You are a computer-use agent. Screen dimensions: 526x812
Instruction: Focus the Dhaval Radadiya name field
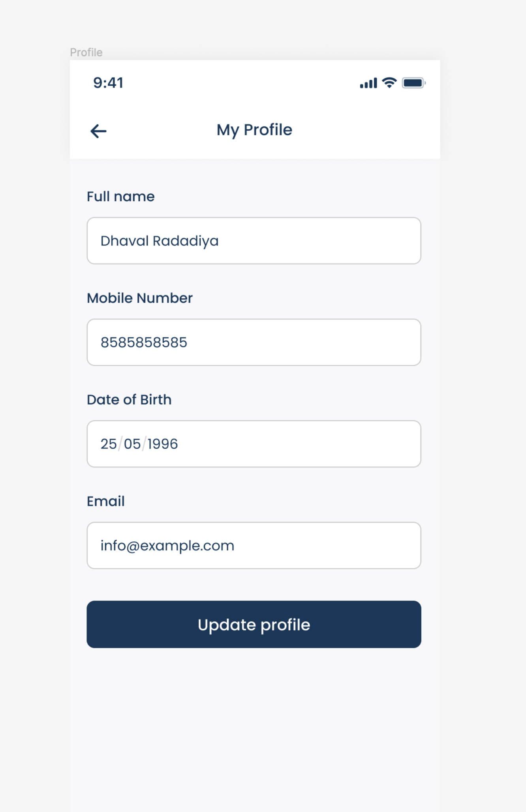point(254,241)
